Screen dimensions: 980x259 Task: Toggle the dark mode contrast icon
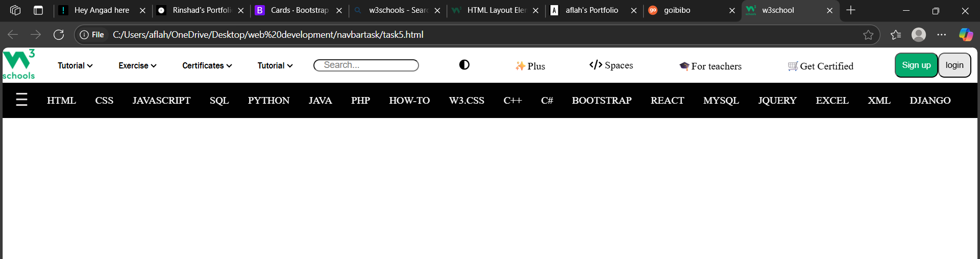[464, 65]
